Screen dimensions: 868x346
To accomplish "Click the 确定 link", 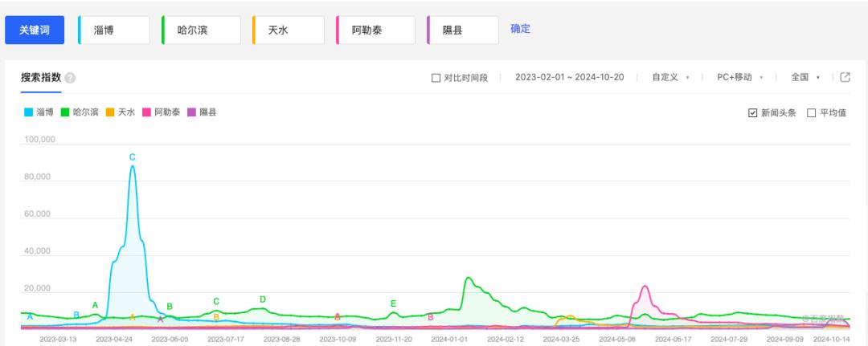I will point(520,29).
